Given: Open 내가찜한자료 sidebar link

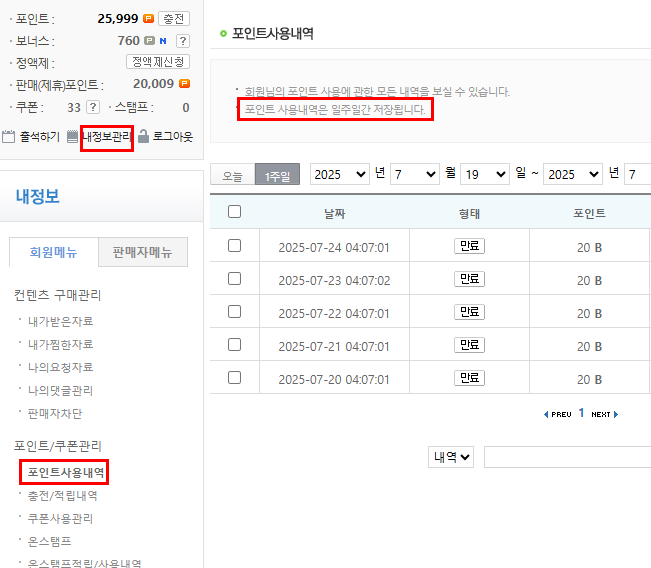Looking at the screenshot, I should (60, 344).
